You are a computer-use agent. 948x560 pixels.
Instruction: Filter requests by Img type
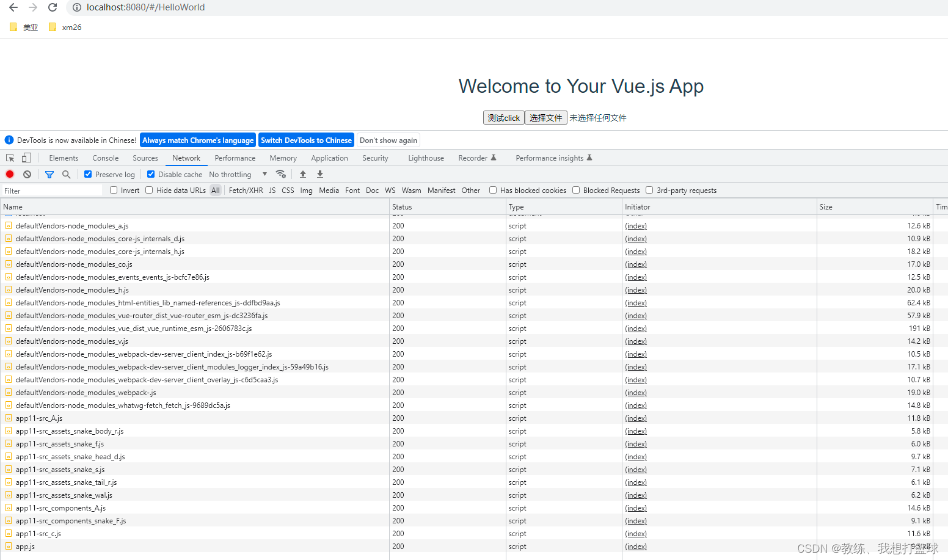(306, 190)
